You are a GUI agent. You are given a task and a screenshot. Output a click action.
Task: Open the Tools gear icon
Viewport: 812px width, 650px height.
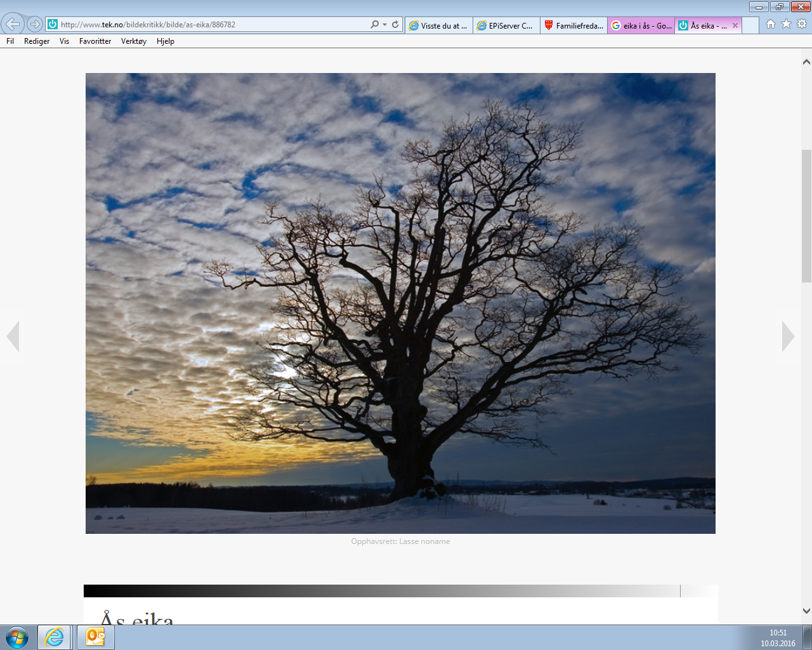(x=802, y=24)
